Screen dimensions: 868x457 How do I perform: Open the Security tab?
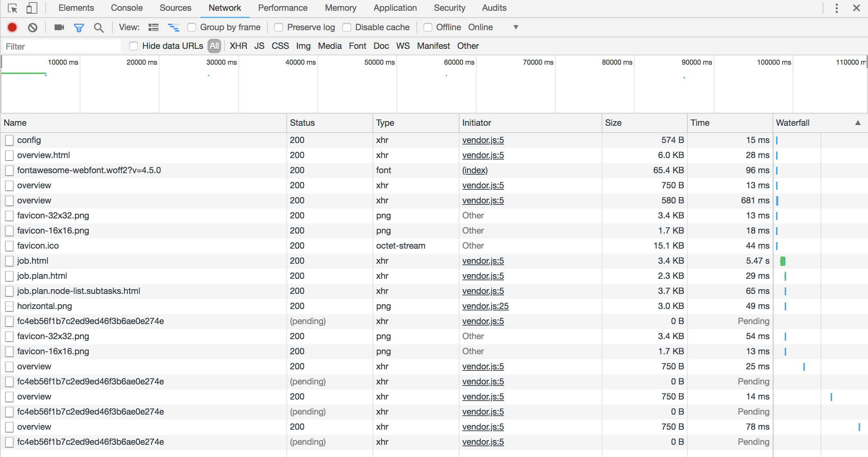pyautogui.click(x=449, y=8)
